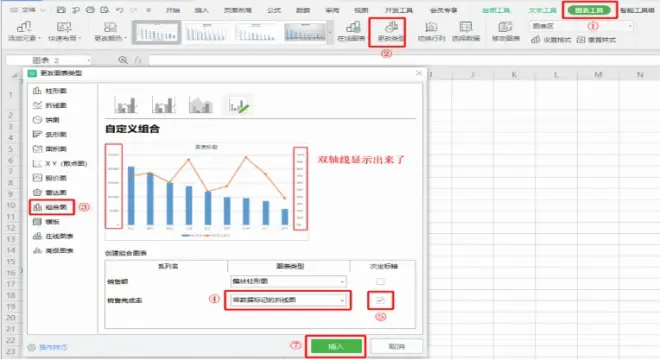The height and width of the screenshot is (360, 660).
Task: Select 在线图表 in dialog list
Action: coord(53,236)
